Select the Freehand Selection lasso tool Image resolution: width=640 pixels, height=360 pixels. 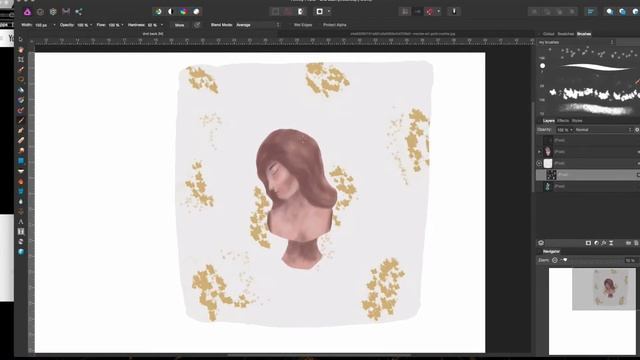tap(21, 80)
